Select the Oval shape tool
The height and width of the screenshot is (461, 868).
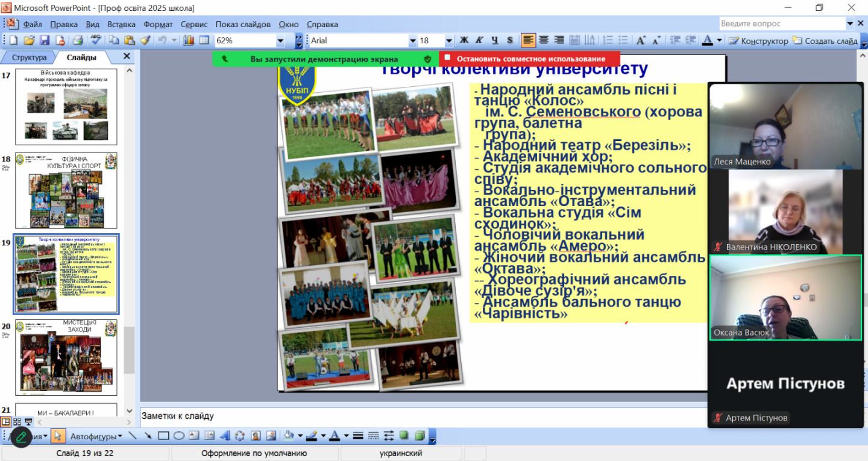179,436
